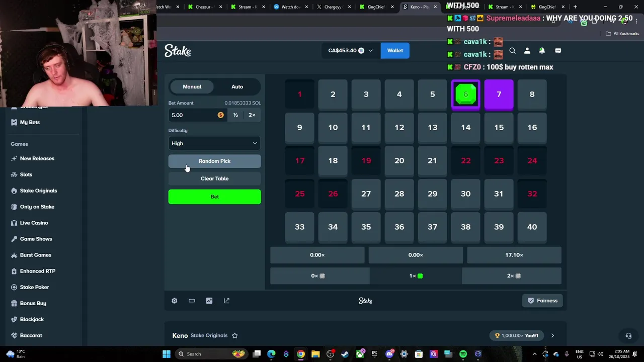The image size is (644, 362).
Task: Select Keno tile number 20
Action: (x=399, y=160)
